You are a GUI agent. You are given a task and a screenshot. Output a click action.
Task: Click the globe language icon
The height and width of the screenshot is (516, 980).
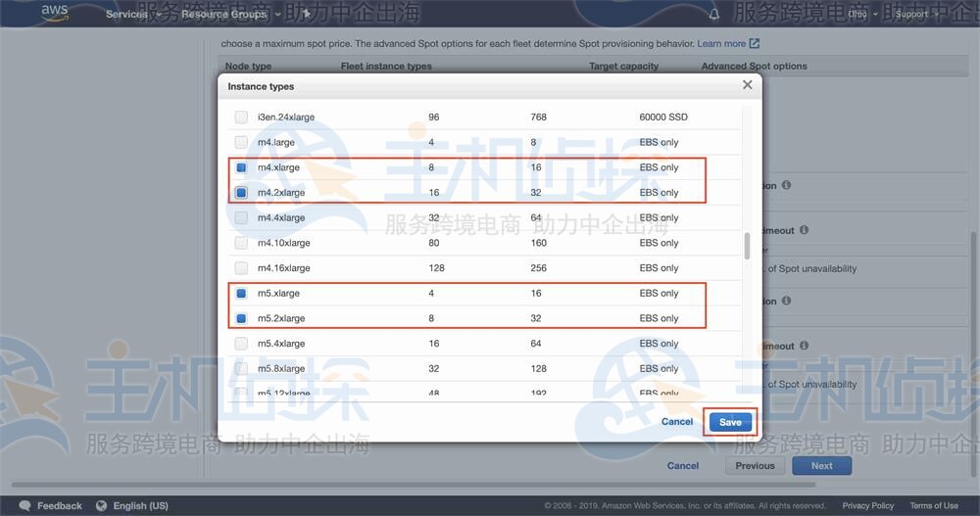pyautogui.click(x=101, y=505)
